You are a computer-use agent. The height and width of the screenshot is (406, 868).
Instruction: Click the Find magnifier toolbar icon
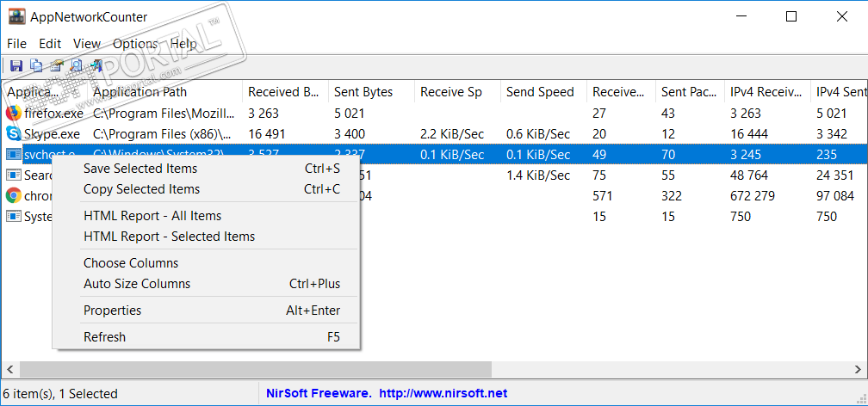coord(77,65)
